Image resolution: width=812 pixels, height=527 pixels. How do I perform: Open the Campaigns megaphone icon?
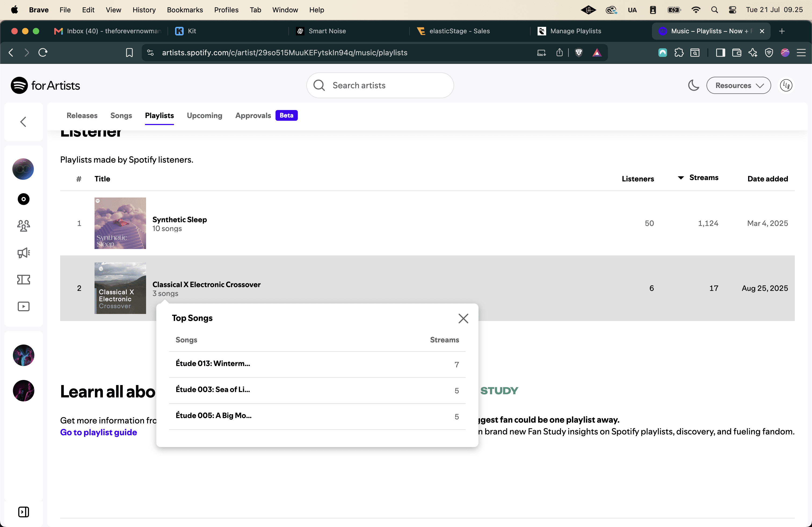click(24, 252)
